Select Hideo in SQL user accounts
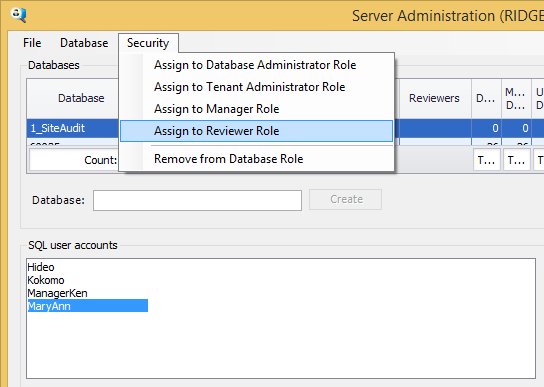 coord(41,267)
